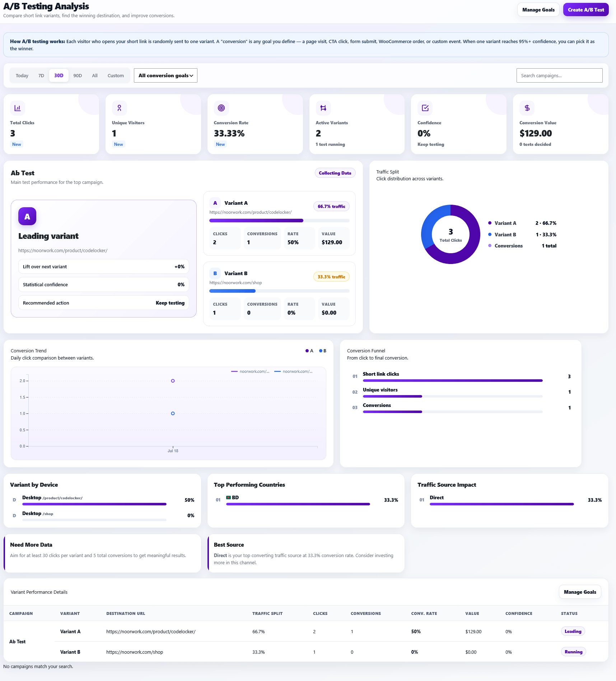The width and height of the screenshot is (616, 681).
Task: Toggle series B in Conversion Trend legend
Action: click(323, 351)
